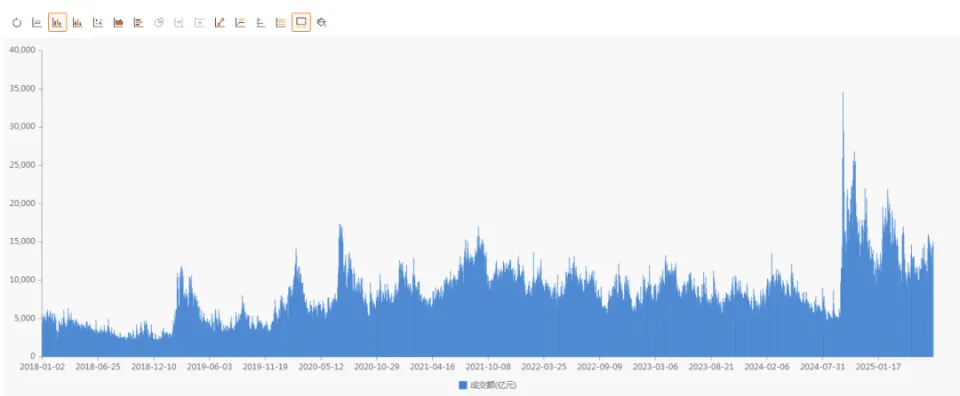Click the y-axis label 30,000
The image size is (960, 396).
point(23,127)
